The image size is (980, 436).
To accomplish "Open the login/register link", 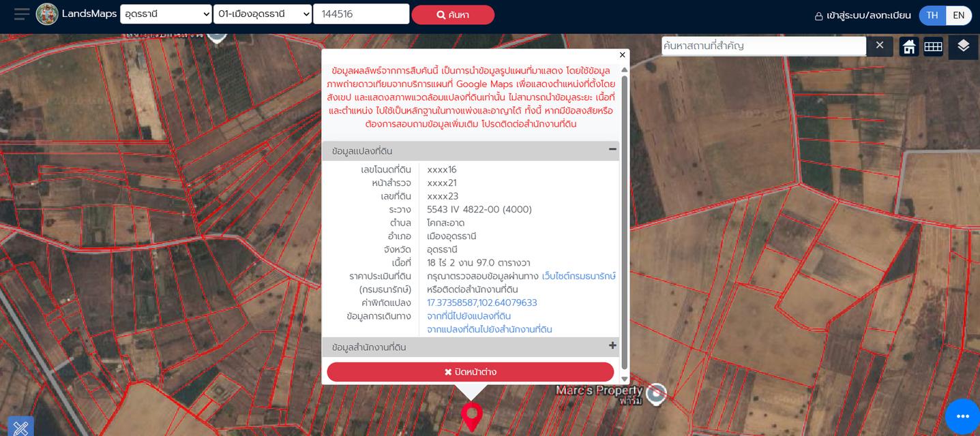I will point(863,15).
